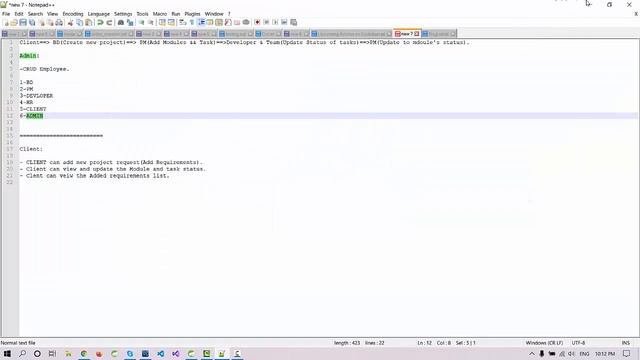Open the Plugins menu
640x360 pixels.
tap(192, 14)
